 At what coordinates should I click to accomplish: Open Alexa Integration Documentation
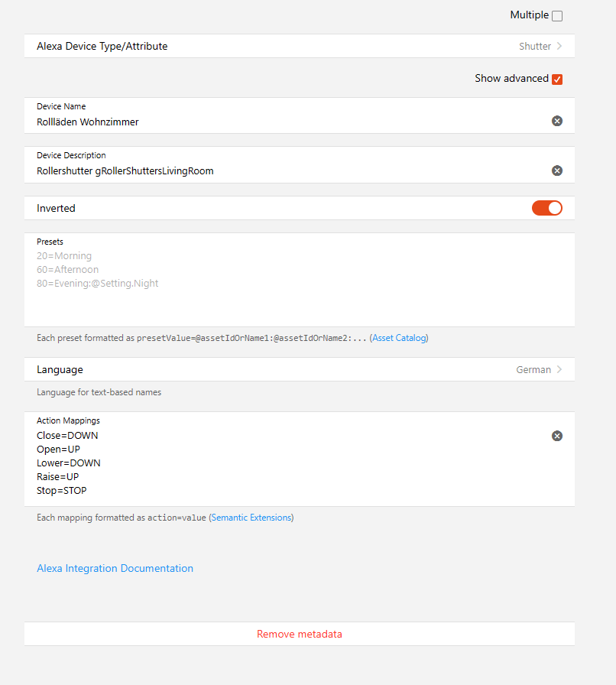[115, 568]
